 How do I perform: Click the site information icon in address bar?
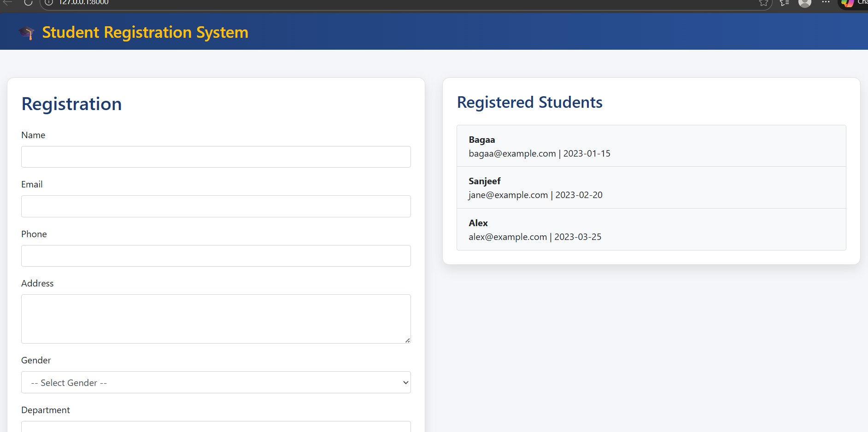(x=49, y=2)
